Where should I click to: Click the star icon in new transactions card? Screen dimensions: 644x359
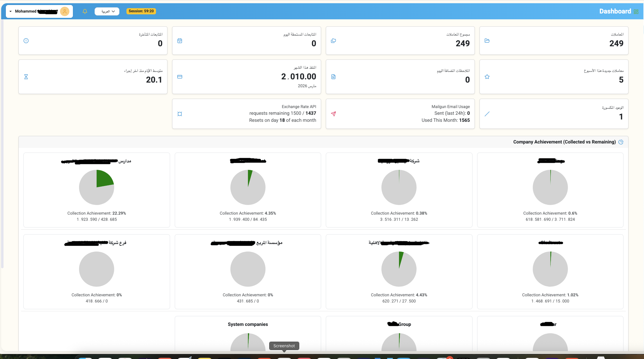pyautogui.click(x=487, y=77)
